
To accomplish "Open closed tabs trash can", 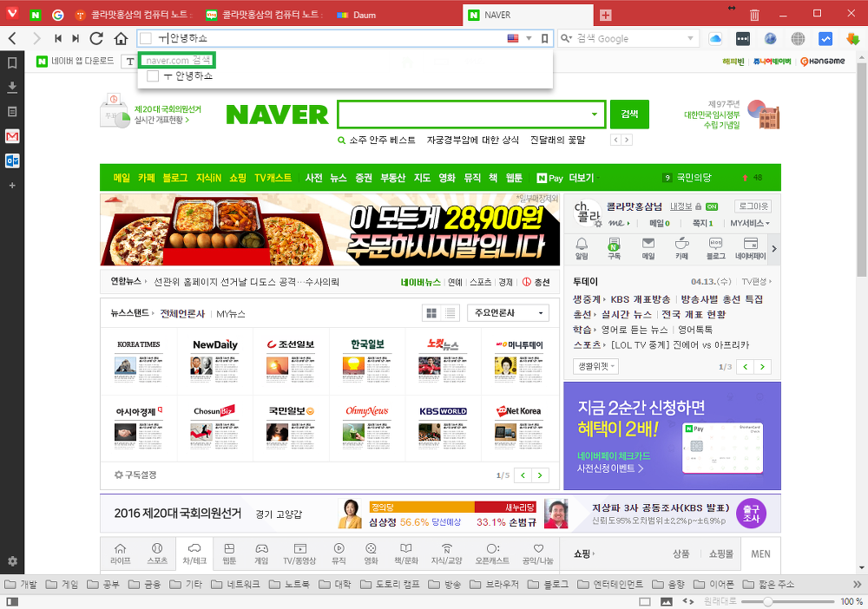I will tap(754, 15).
